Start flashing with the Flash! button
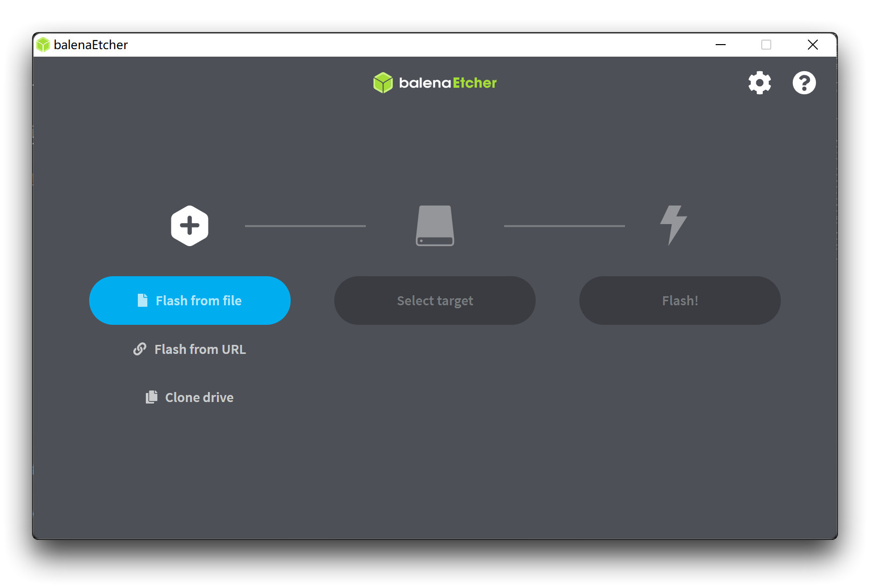The width and height of the screenshot is (870, 588). coord(680,300)
